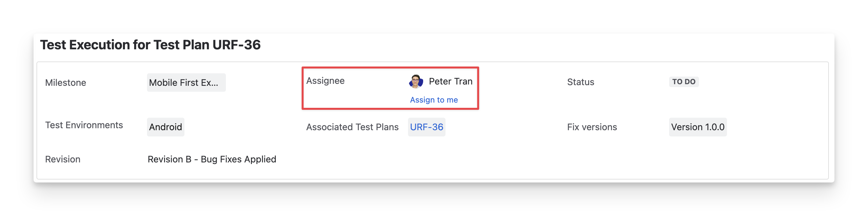868x216 pixels.
Task: Edit the Revision B - Bug Fixes Applied value
Action: pyautogui.click(x=212, y=159)
